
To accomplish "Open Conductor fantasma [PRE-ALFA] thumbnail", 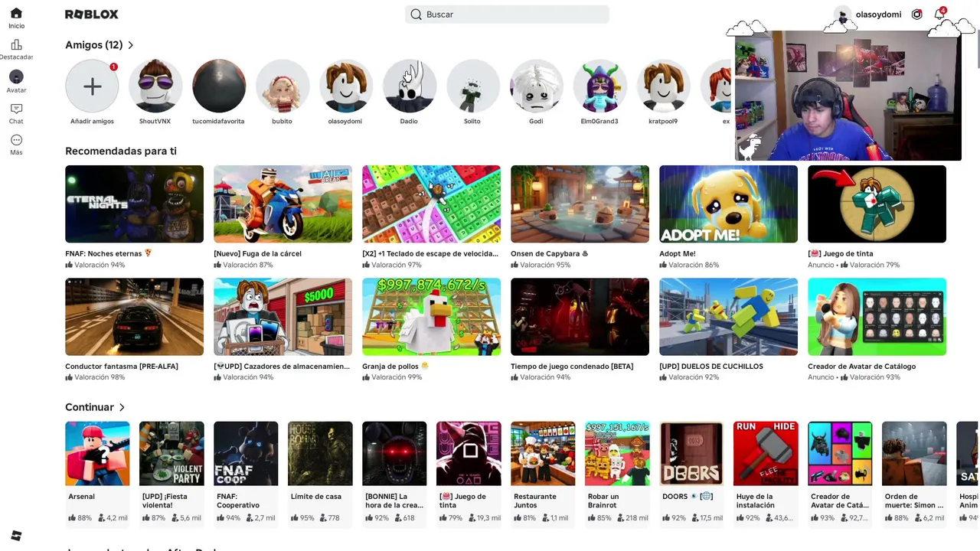I will tap(134, 317).
